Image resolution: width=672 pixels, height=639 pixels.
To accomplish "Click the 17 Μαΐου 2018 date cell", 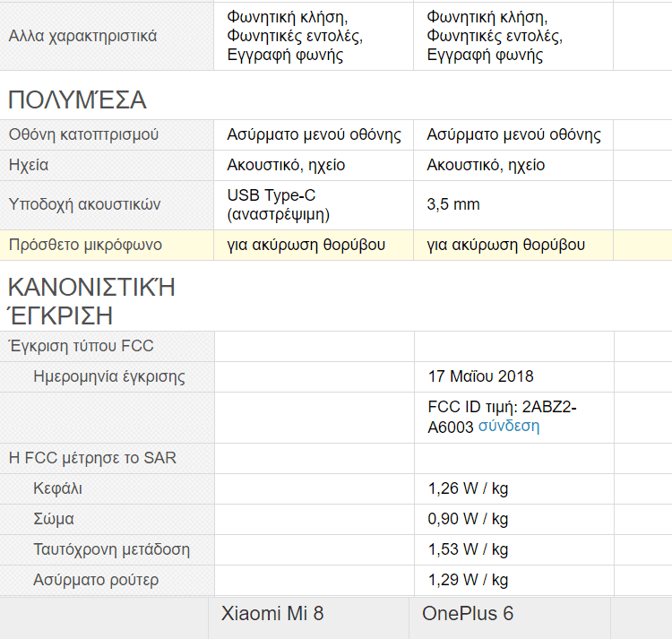I will [x=480, y=376].
